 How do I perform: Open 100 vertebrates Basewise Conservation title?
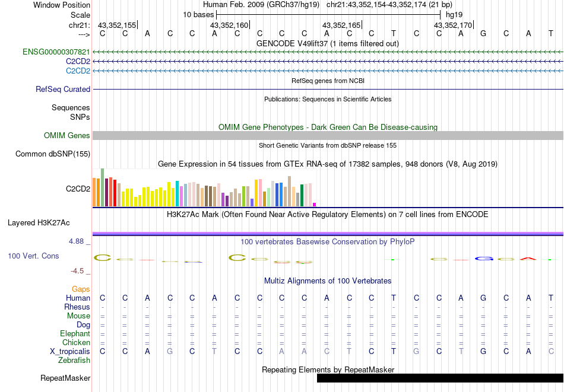pyautogui.click(x=328, y=242)
